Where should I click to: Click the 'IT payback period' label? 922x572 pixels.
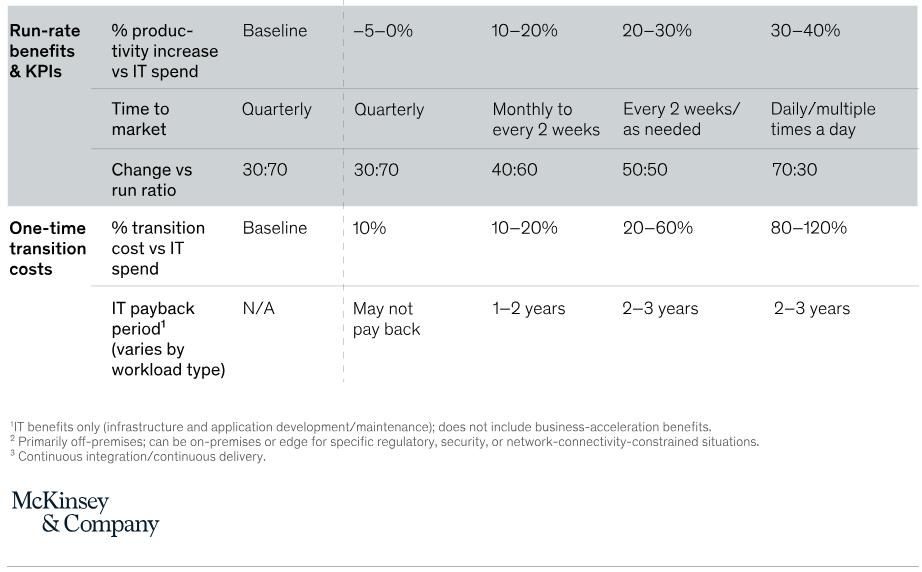pyautogui.click(x=167, y=339)
